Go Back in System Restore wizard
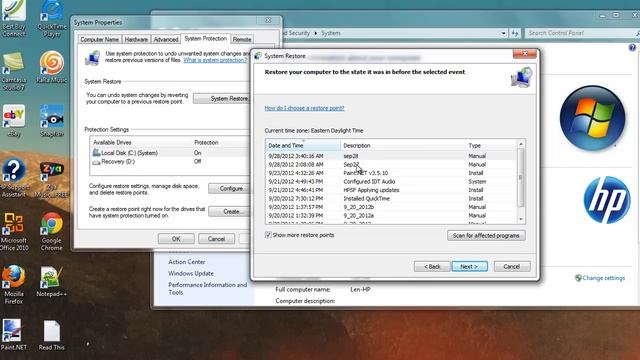 click(432, 266)
